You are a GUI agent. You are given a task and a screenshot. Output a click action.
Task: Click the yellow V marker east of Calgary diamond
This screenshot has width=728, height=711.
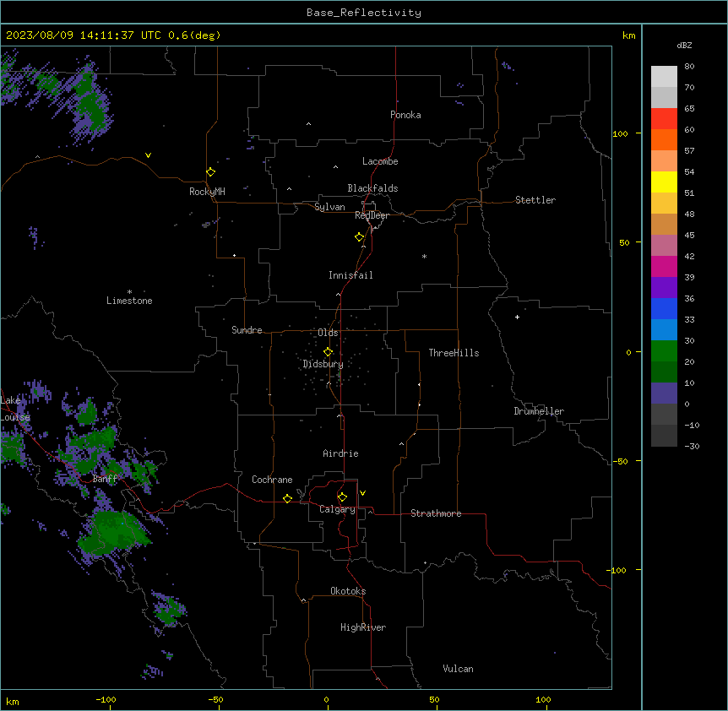[362, 493]
